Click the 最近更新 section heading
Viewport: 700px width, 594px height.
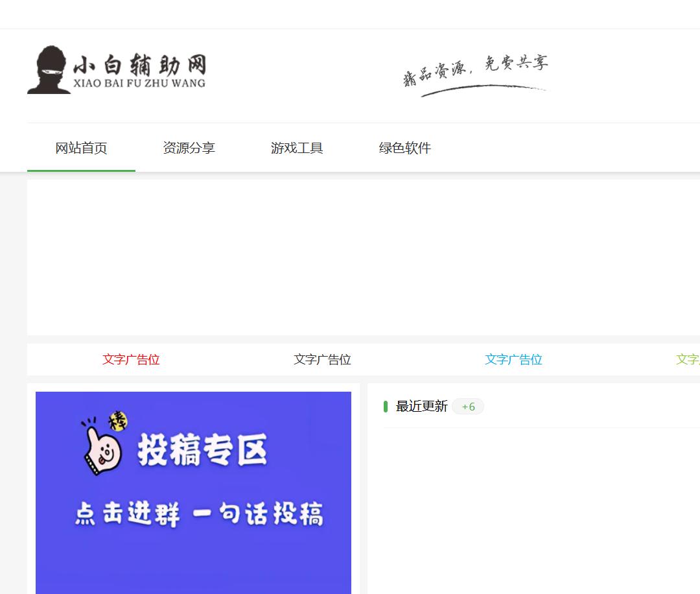(x=421, y=406)
